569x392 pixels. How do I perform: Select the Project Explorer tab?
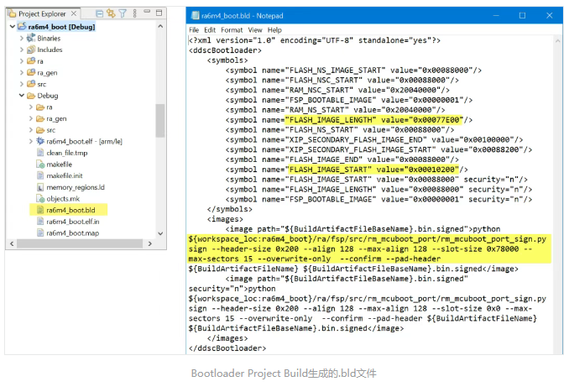click(x=42, y=13)
